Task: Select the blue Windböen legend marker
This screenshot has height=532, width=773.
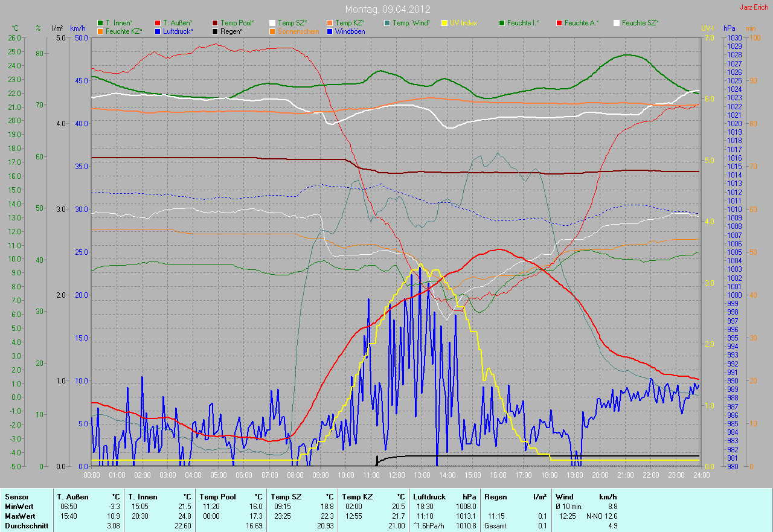Action: pyautogui.click(x=330, y=31)
